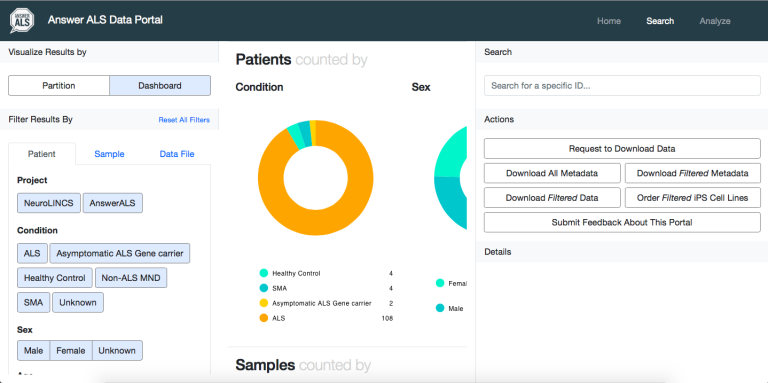Click the orange ALS legend dot

pyautogui.click(x=264, y=318)
